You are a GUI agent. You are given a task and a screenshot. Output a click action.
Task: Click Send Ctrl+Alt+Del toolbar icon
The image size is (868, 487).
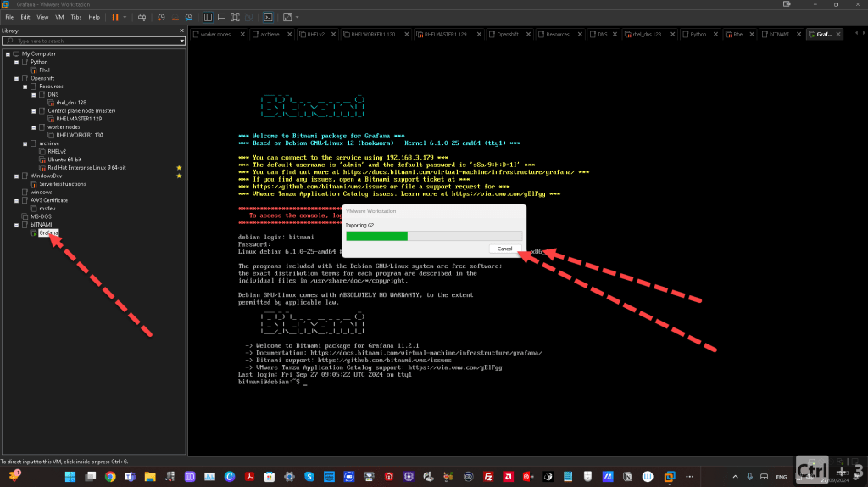click(x=142, y=17)
